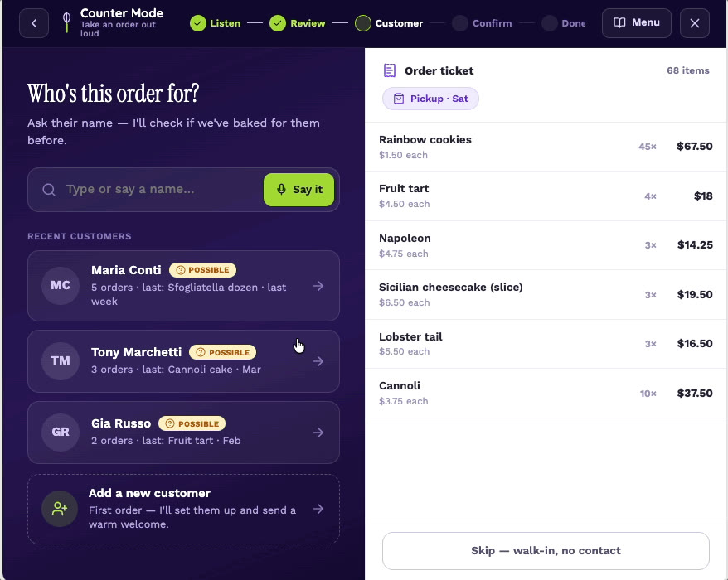Open the Menu book button
This screenshot has width=728, height=580.
636,22
